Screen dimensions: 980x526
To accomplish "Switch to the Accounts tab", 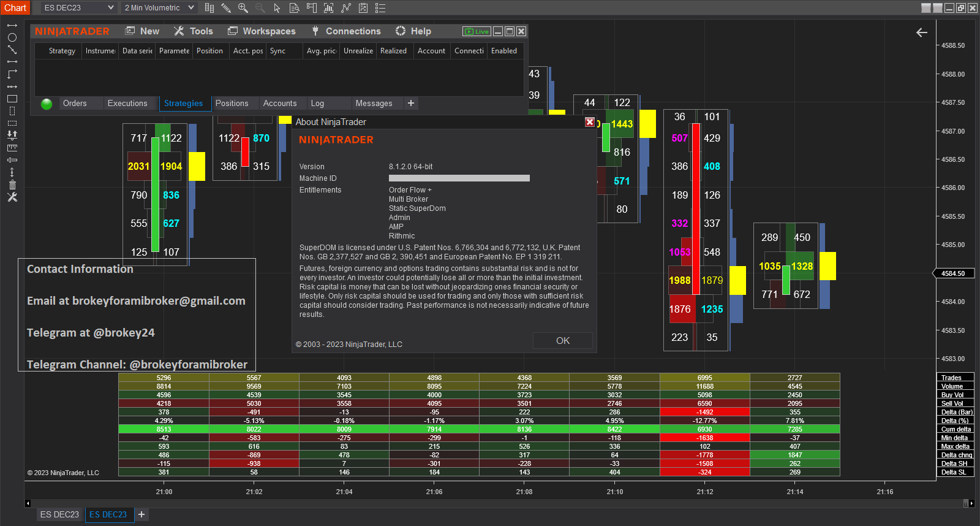I will 280,104.
